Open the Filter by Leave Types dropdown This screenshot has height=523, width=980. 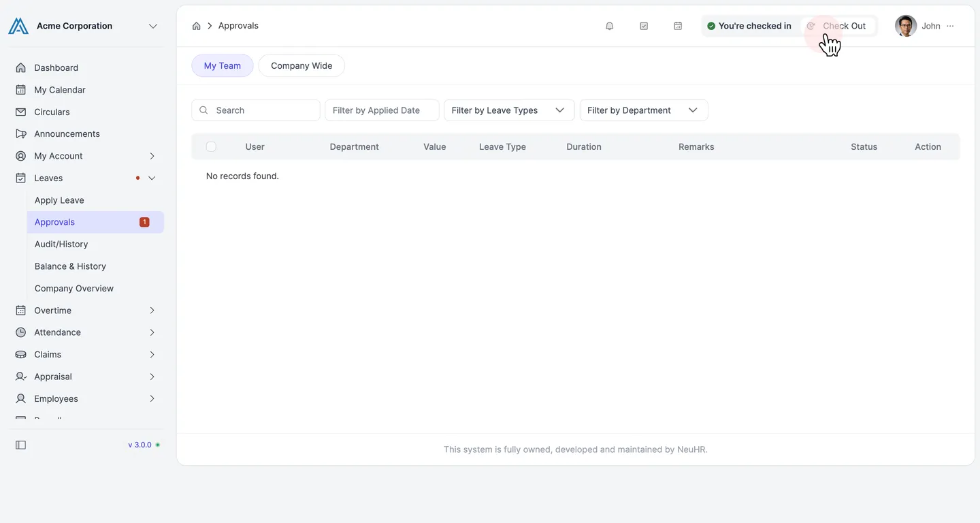click(509, 110)
